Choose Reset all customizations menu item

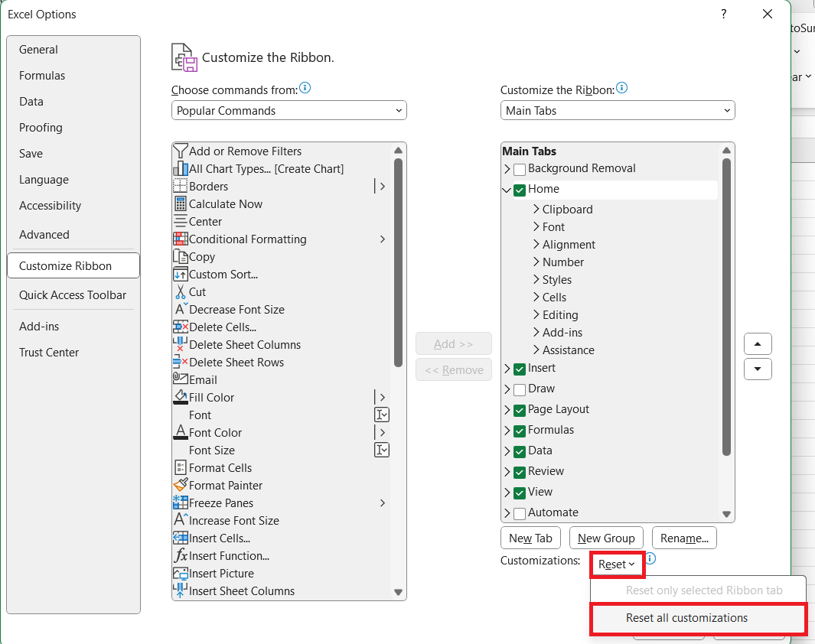698,618
